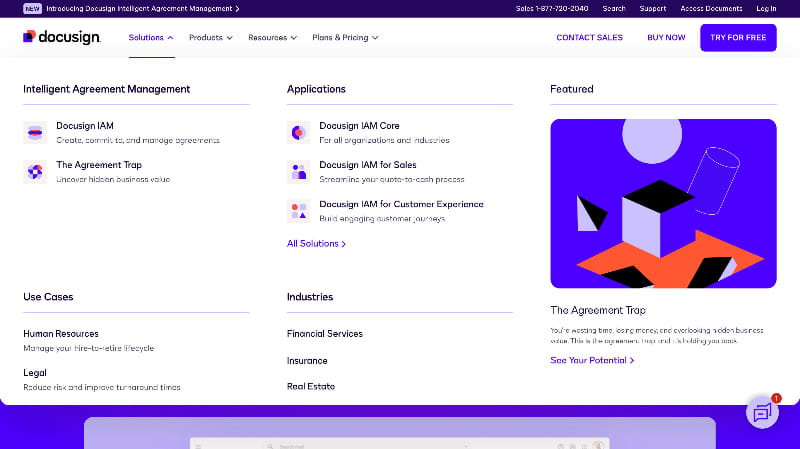Click the featured Agreement Trap image

coord(663,204)
